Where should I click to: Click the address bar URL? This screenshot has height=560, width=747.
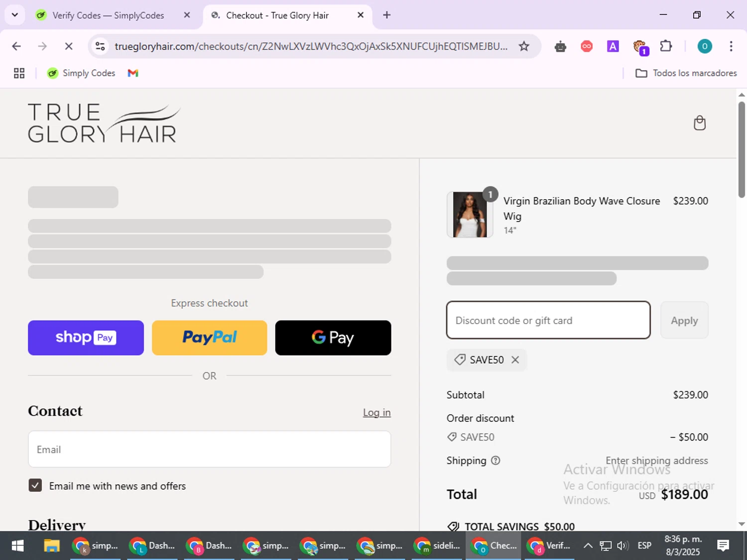(x=311, y=46)
